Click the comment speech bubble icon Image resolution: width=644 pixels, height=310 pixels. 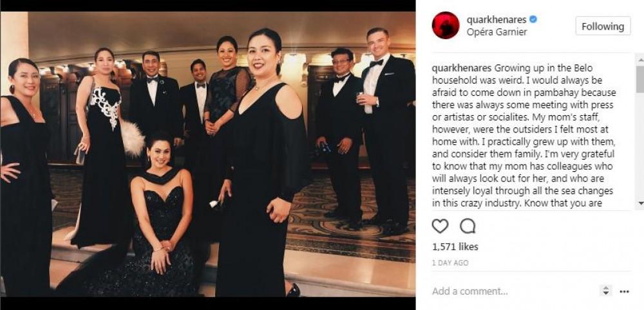[x=468, y=226]
